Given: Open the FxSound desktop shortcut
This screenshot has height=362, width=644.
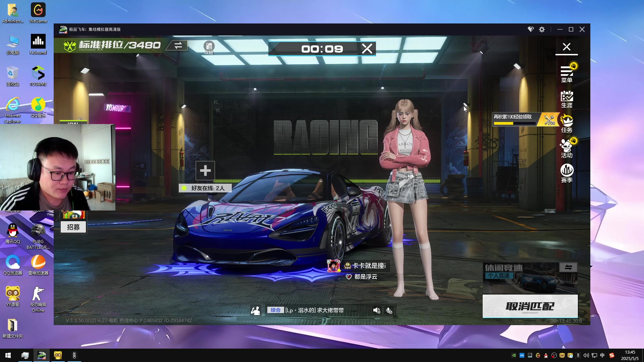Looking at the screenshot, I should coord(38,45).
